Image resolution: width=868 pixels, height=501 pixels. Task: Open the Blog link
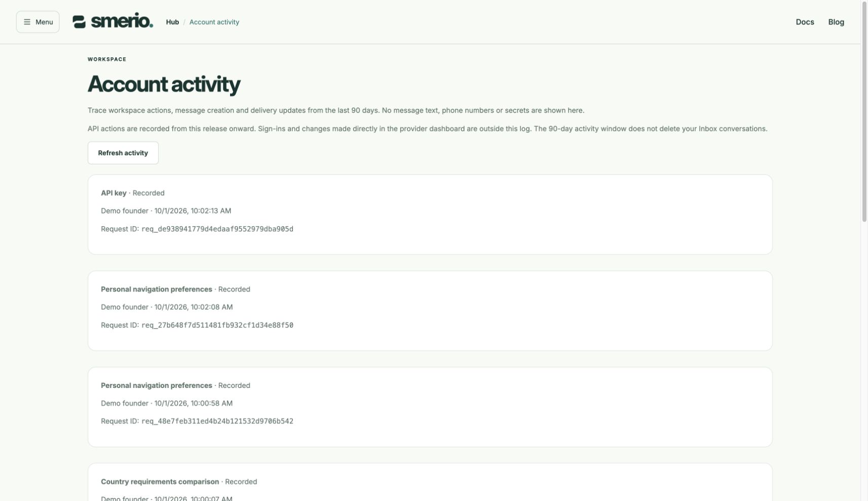click(836, 22)
